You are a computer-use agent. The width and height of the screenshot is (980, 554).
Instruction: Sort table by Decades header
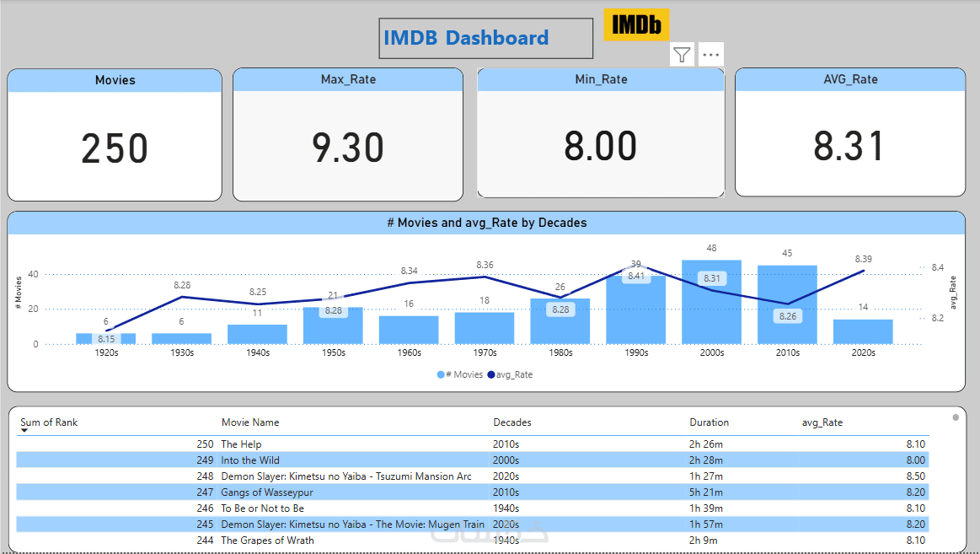click(511, 422)
